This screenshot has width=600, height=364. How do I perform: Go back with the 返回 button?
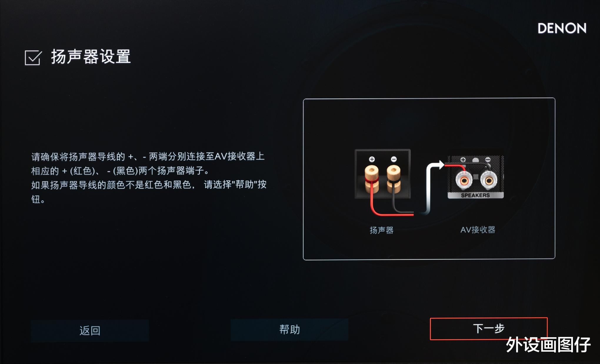pyautogui.click(x=90, y=331)
